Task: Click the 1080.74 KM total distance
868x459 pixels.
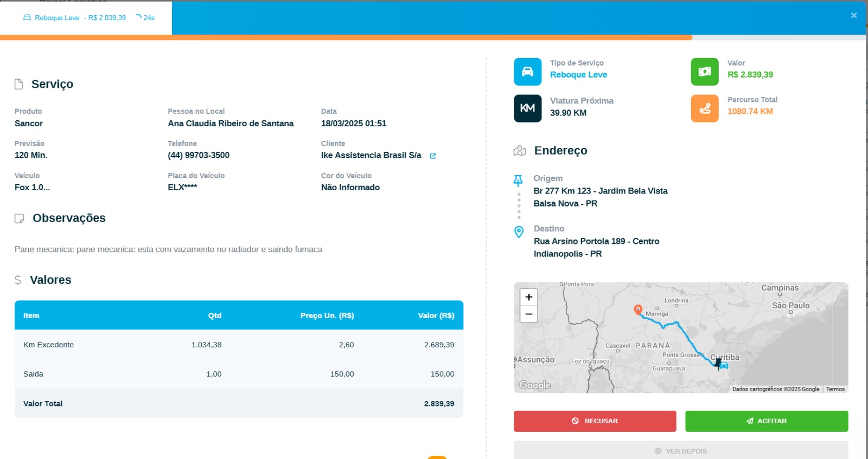Action: pyautogui.click(x=750, y=111)
